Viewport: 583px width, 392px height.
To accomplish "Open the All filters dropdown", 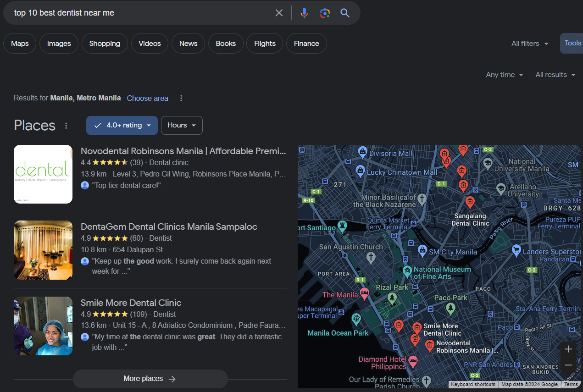I will coord(530,44).
